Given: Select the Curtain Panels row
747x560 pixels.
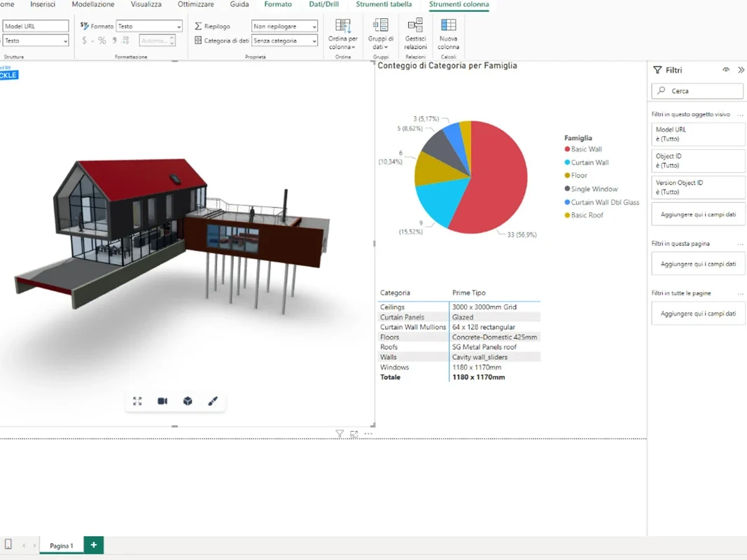Looking at the screenshot, I should pos(460,317).
